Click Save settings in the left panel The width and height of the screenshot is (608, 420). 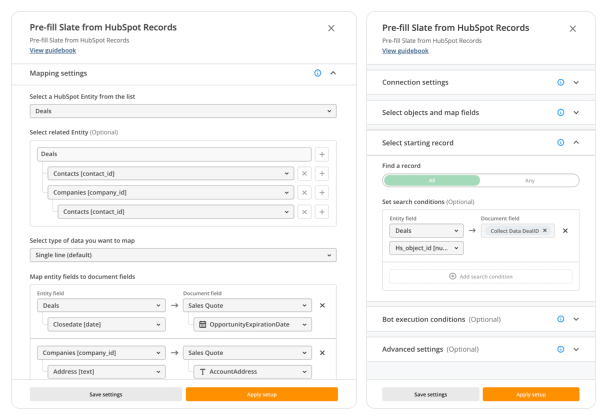coord(106,394)
